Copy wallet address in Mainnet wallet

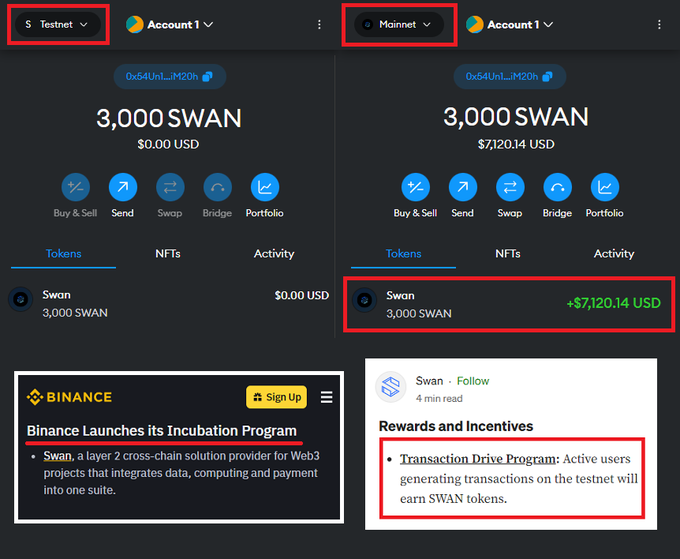tap(510, 77)
